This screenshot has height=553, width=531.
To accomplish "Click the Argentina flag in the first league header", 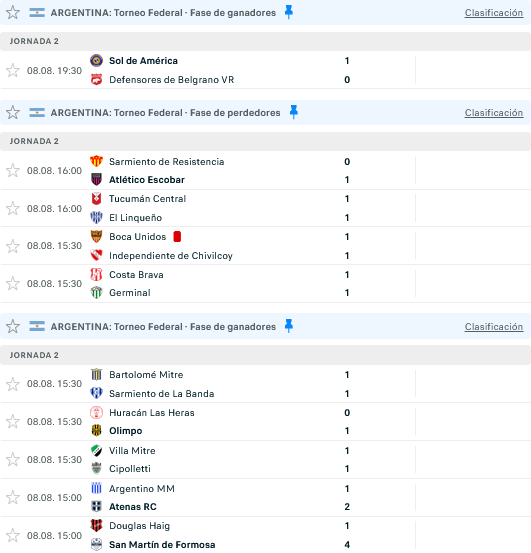I will coord(37,13).
